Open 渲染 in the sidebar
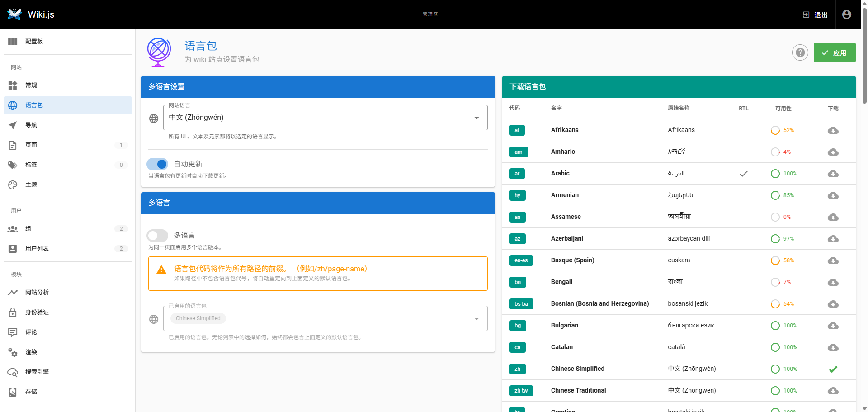The width and height of the screenshot is (868, 412). pos(68,352)
